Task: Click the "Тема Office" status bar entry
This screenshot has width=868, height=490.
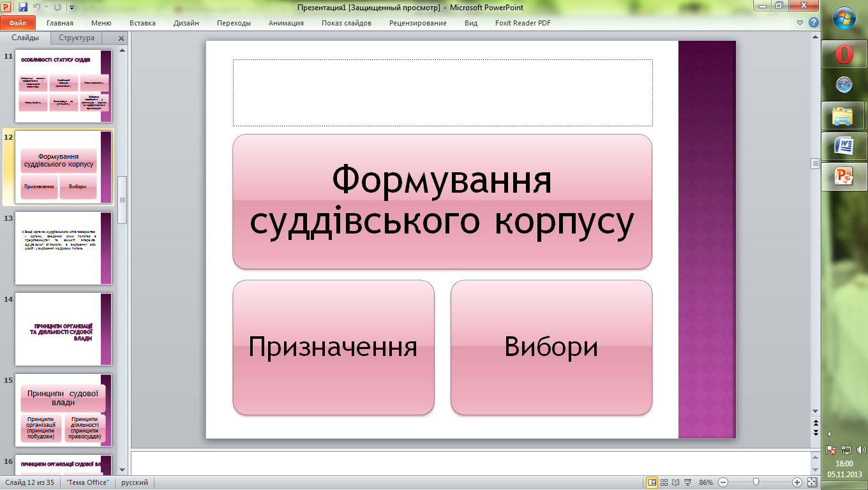Action: click(x=88, y=482)
